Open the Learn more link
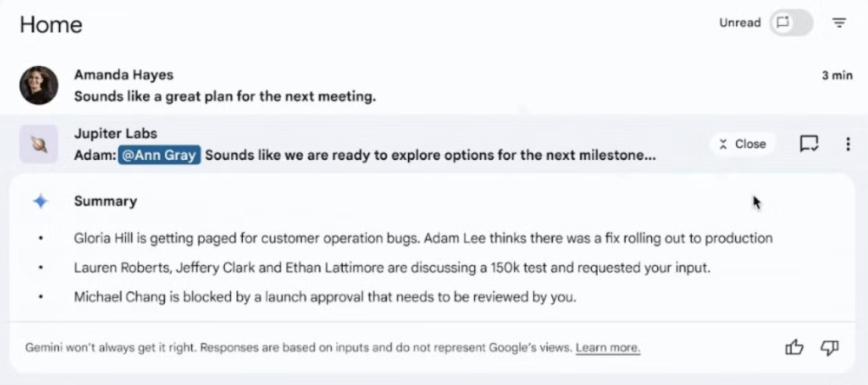Image resolution: width=868 pixels, height=385 pixels. coord(608,348)
